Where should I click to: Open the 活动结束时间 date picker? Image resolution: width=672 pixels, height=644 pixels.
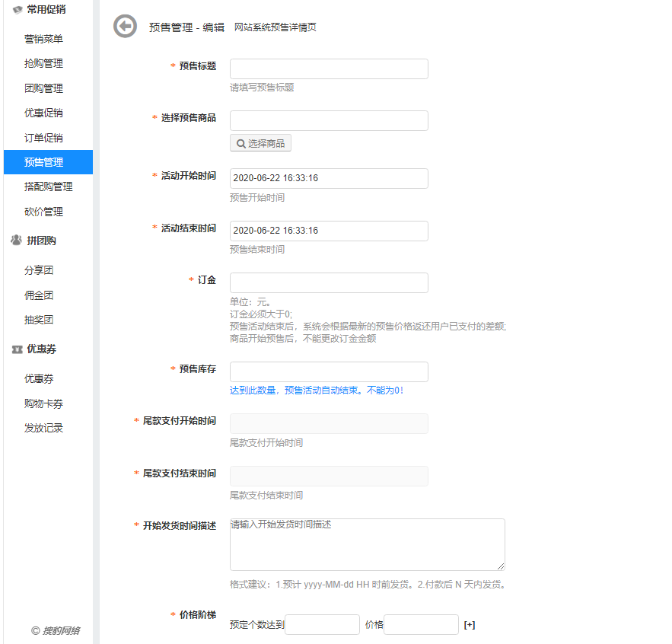click(329, 231)
